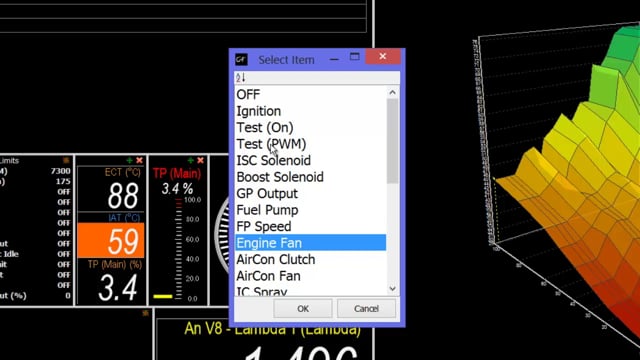The width and height of the screenshot is (640, 360).
Task: Click the ECT (°C) label
Action: [122, 172]
